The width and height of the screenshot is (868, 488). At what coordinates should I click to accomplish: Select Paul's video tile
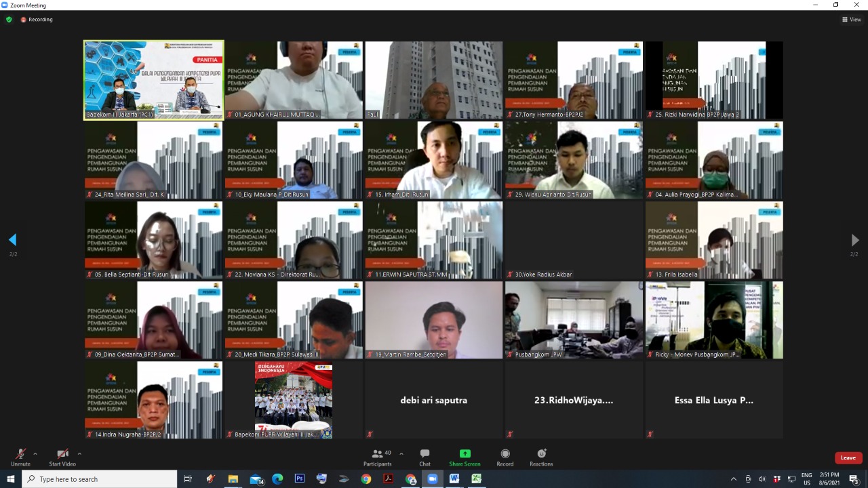click(x=434, y=80)
